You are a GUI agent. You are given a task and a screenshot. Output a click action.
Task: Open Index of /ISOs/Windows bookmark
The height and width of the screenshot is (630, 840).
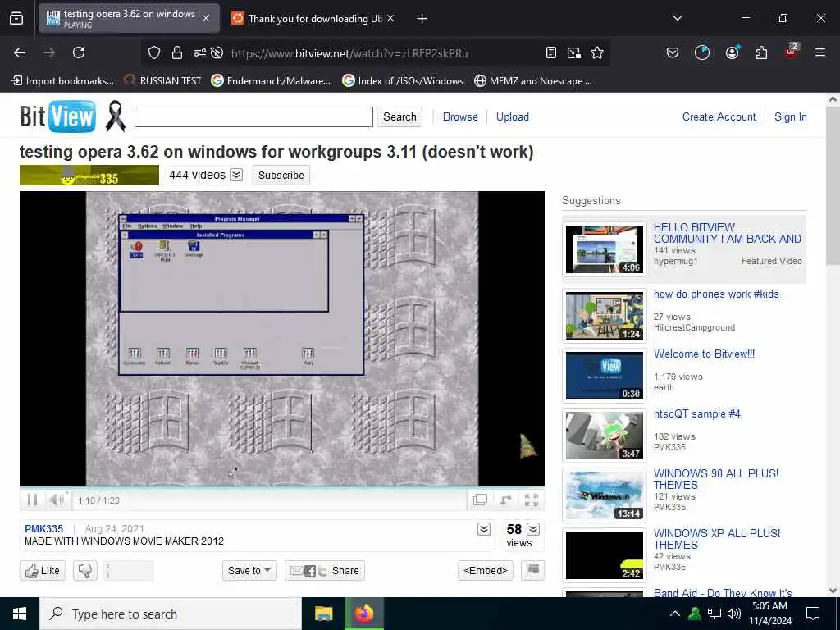[403, 81]
